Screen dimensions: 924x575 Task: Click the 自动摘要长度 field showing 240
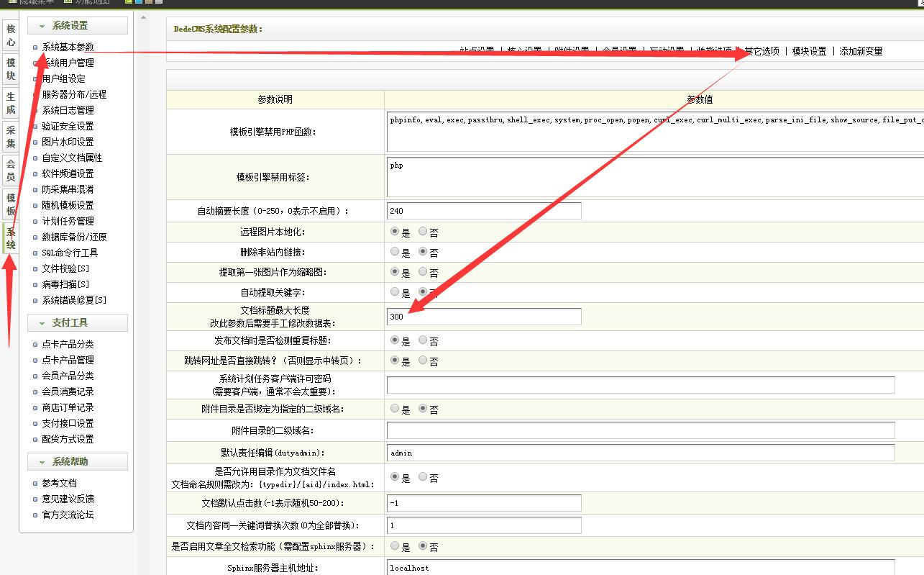[x=484, y=211]
